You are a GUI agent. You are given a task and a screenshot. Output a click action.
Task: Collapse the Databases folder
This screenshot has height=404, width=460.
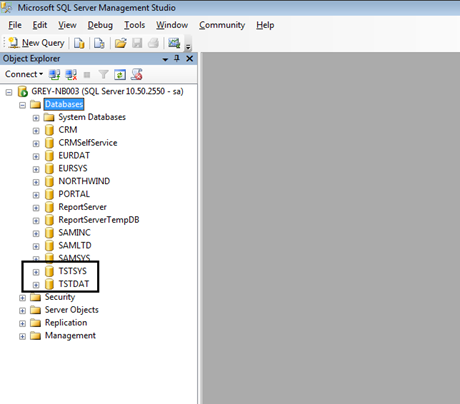tap(22, 105)
